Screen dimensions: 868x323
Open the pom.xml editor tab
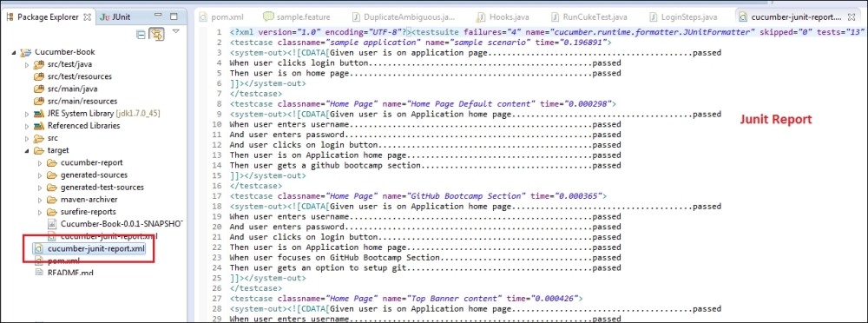(x=222, y=17)
